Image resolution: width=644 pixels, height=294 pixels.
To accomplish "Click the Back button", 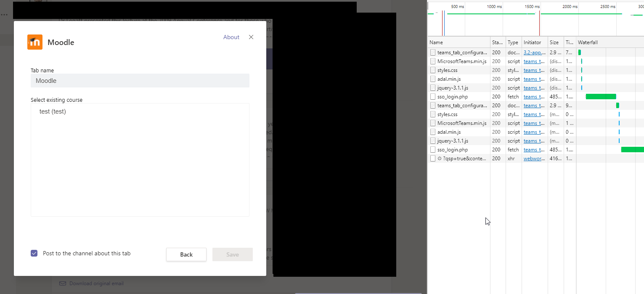I will tap(186, 254).
